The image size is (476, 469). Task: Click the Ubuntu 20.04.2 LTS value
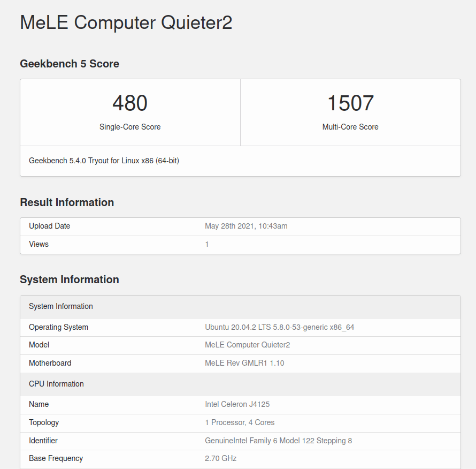[280, 327]
